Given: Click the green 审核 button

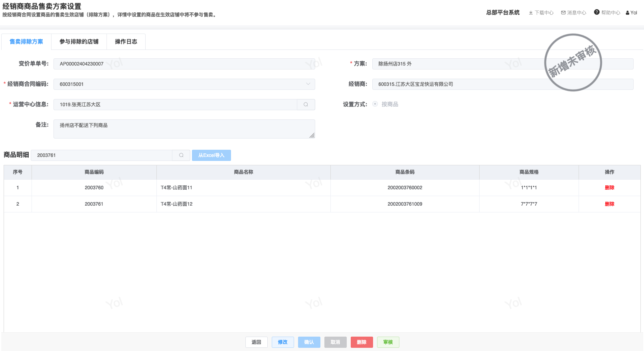Looking at the screenshot, I should [x=388, y=342].
